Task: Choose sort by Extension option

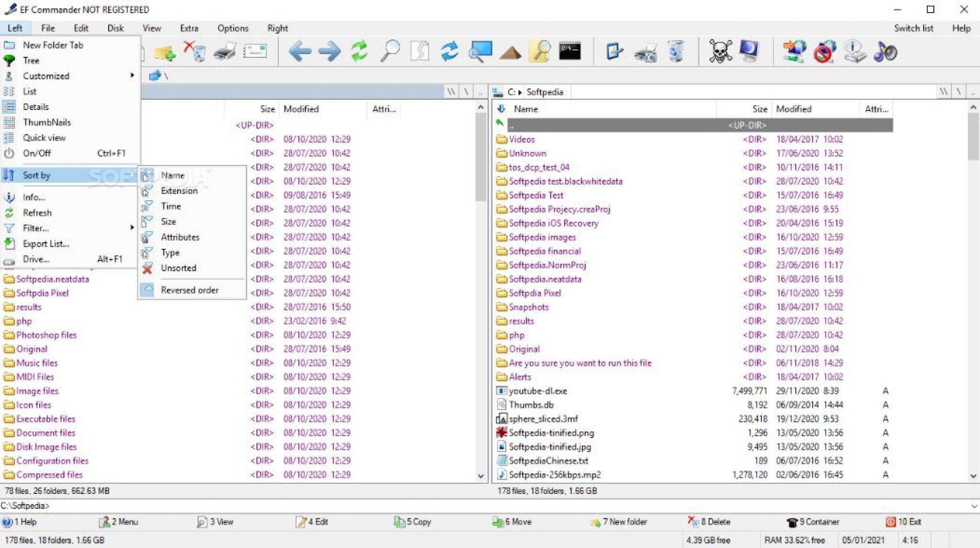Action: (179, 191)
